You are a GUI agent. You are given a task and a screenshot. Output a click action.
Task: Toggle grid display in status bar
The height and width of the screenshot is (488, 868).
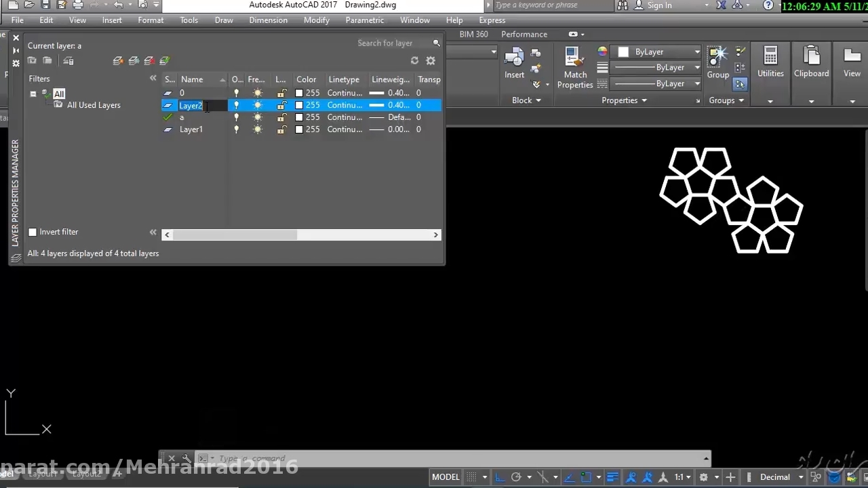(x=472, y=477)
